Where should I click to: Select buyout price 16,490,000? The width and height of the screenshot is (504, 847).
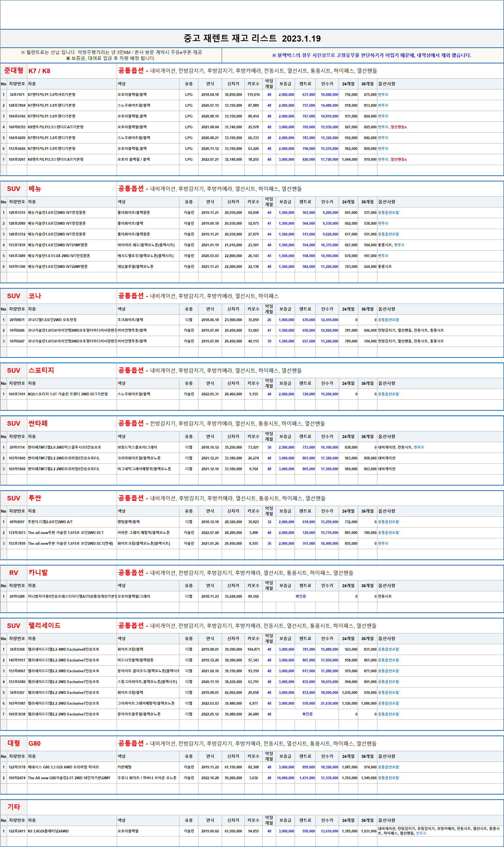(329, 544)
